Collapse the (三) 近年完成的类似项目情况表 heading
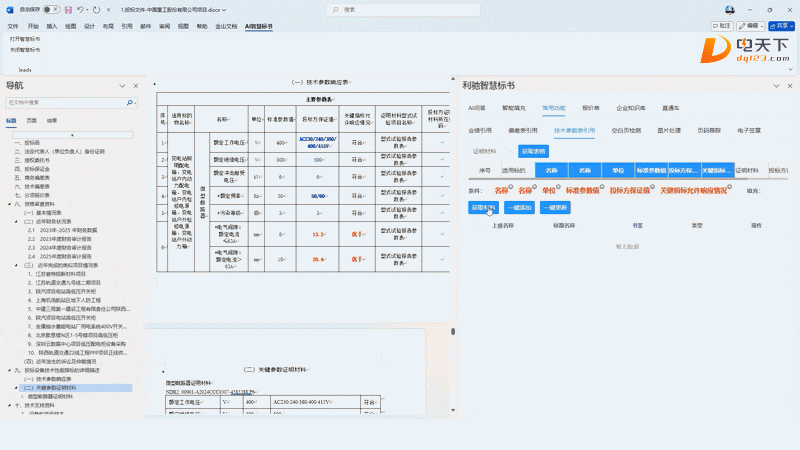Screen dimensions: 800x450 point(16,265)
